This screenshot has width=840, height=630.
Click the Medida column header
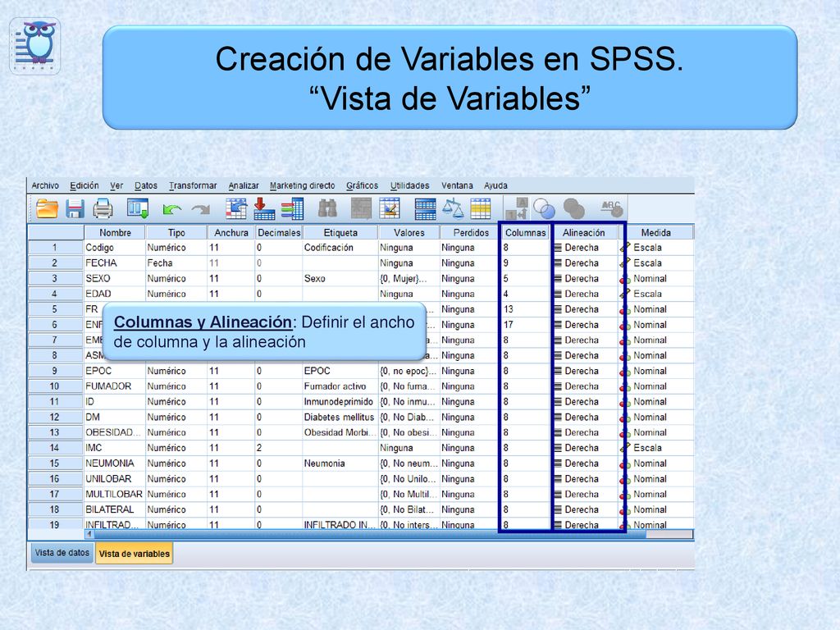(655, 232)
